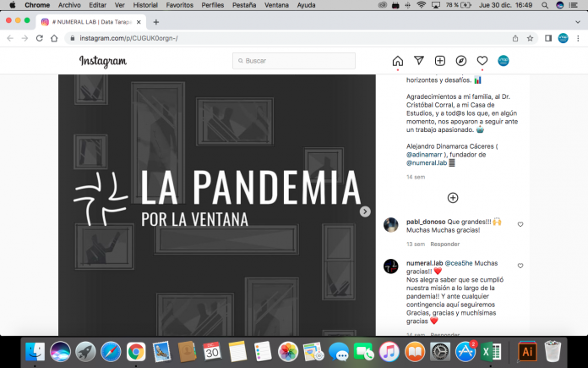This screenshot has height=368, width=588.
Task: Reply to pabl_donoso's comment
Action: 444,244
